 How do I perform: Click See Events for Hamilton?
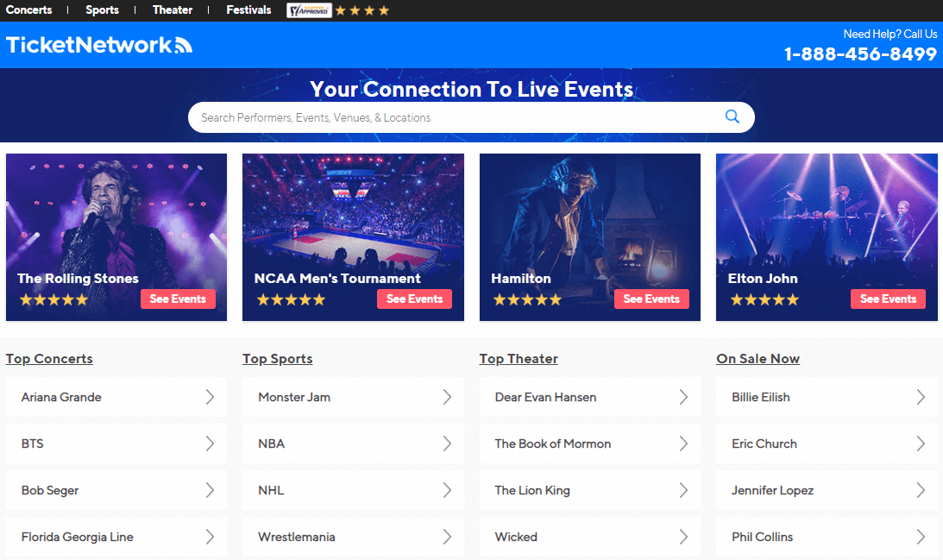(x=651, y=299)
